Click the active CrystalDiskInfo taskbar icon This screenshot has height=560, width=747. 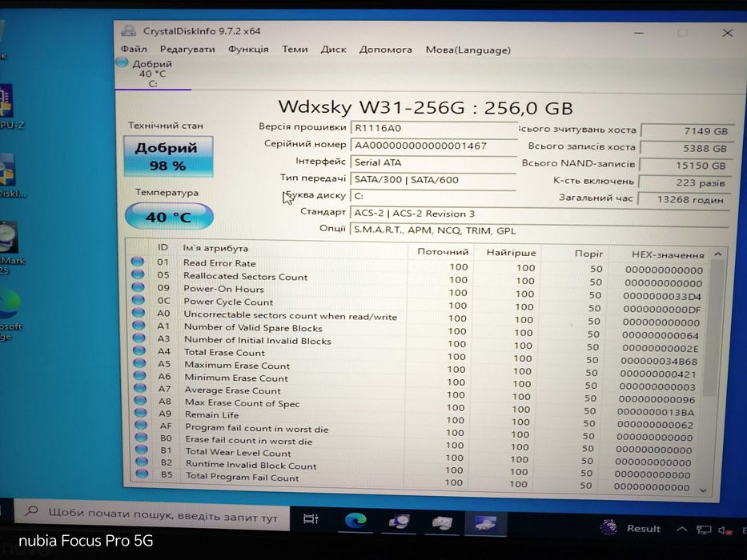pos(485,523)
